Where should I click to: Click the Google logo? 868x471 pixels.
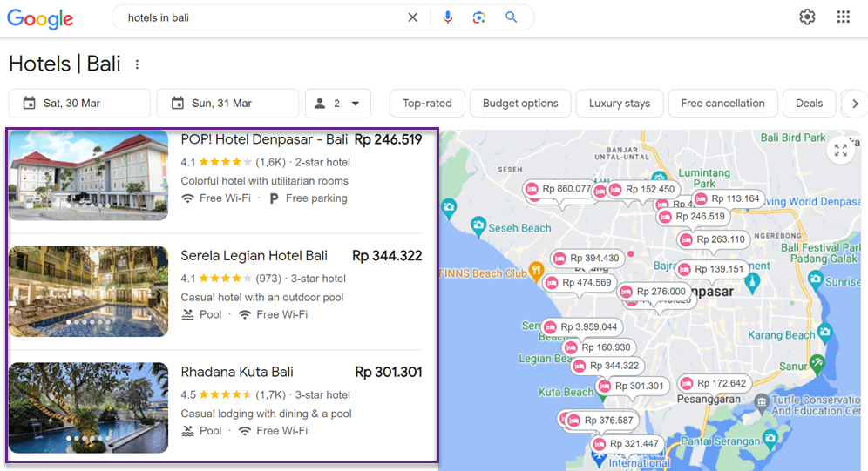point(40,18)
